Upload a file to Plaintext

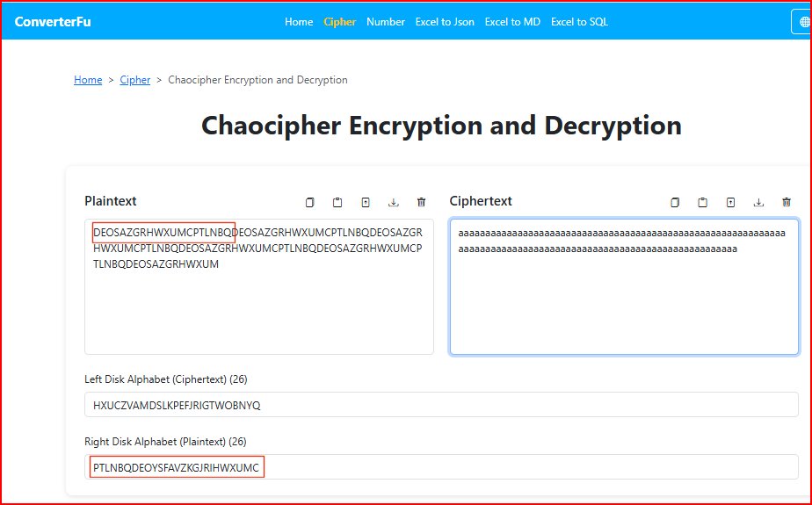[x=366, y=202]
